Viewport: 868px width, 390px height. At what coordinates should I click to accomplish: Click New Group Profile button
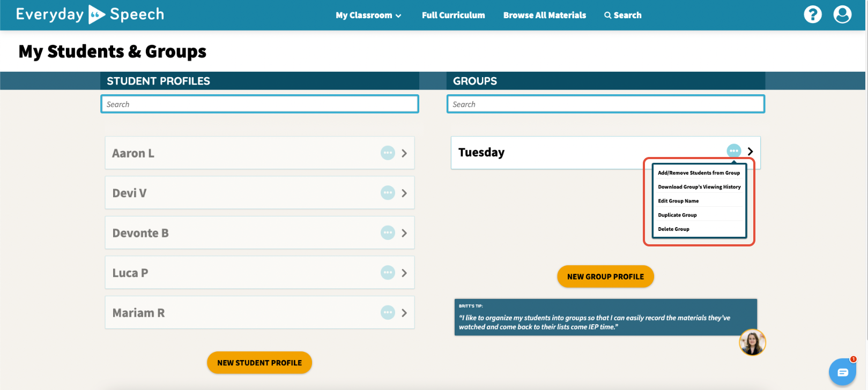click(x=605, y=276)
